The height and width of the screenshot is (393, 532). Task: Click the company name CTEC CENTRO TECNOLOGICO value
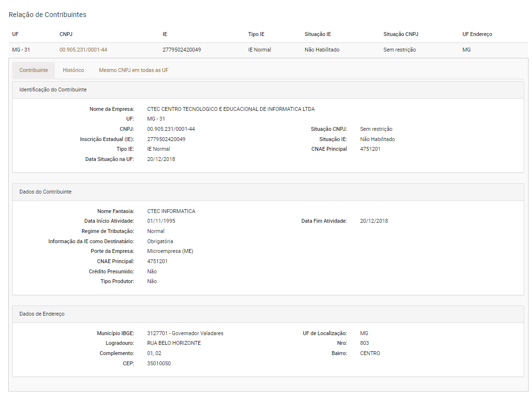[x=231, y=109]
